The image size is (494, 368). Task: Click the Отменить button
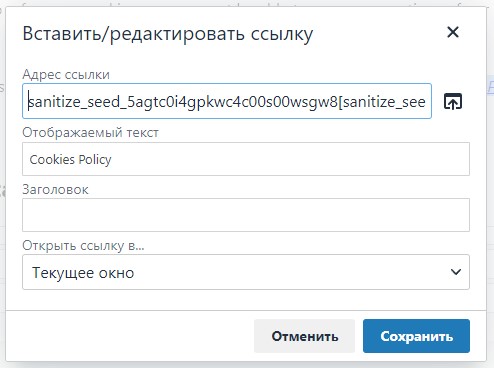click(305, 336)
